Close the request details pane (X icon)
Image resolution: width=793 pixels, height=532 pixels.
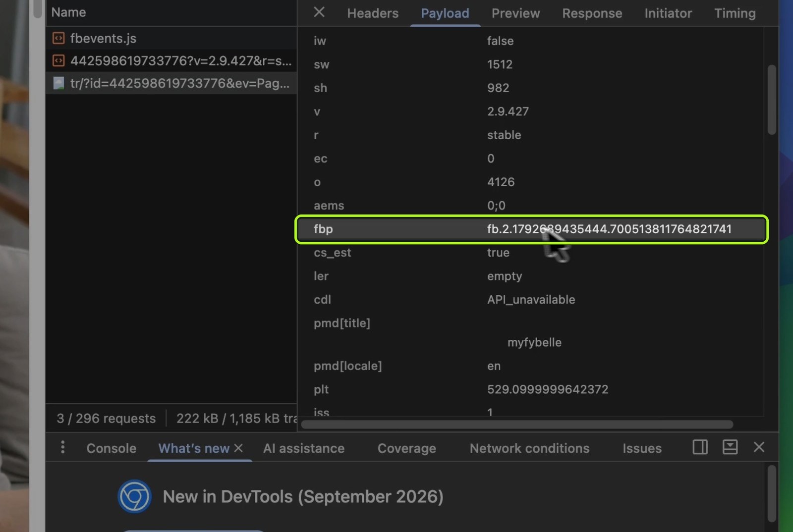319,12
